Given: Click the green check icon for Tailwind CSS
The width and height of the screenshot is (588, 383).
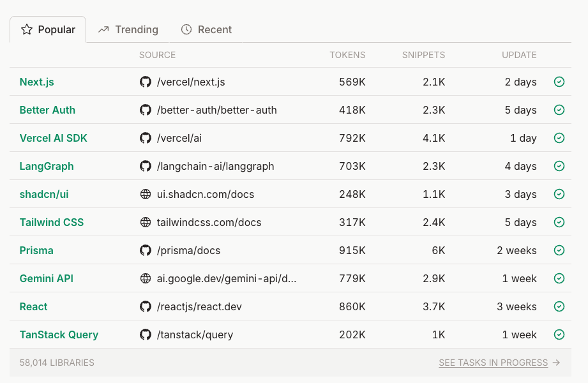Looking at the screenshot, I should point(559,222).
